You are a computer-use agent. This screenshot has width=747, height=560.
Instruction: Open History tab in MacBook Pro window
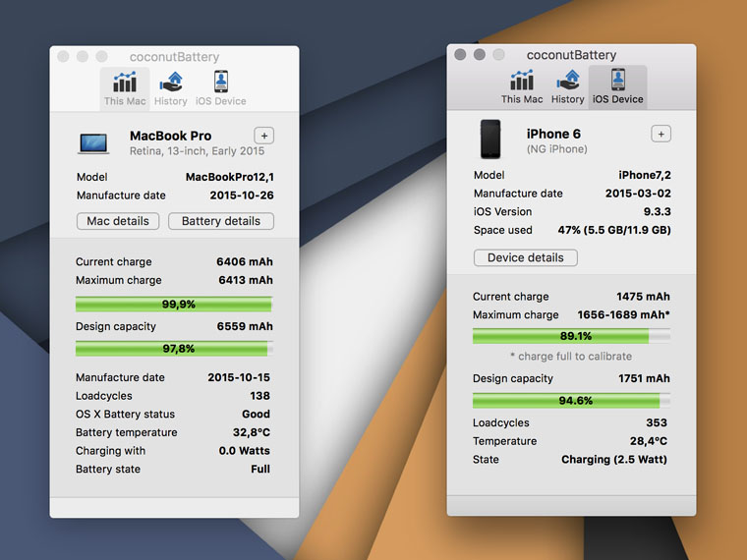pyautogui.click(x=171, y=89)
